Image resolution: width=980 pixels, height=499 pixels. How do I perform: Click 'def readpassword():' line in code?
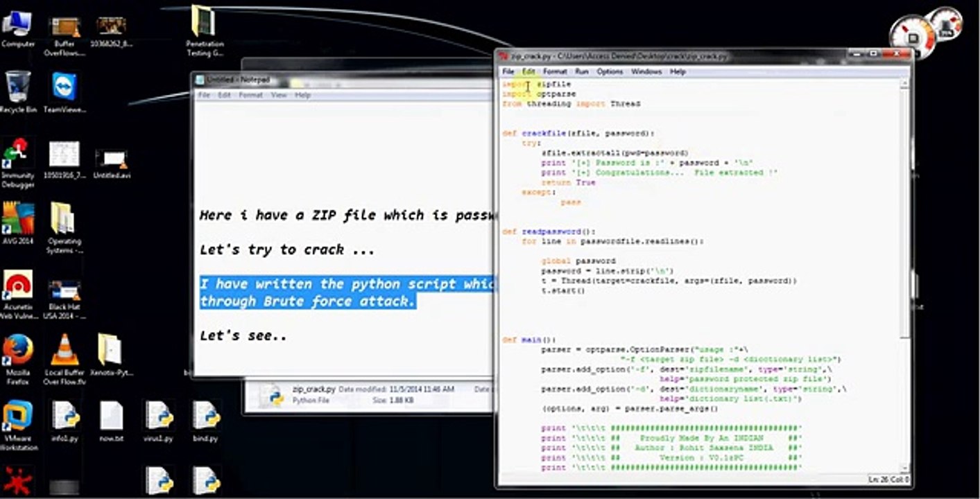pyautogui.click(x=549, y=231)
